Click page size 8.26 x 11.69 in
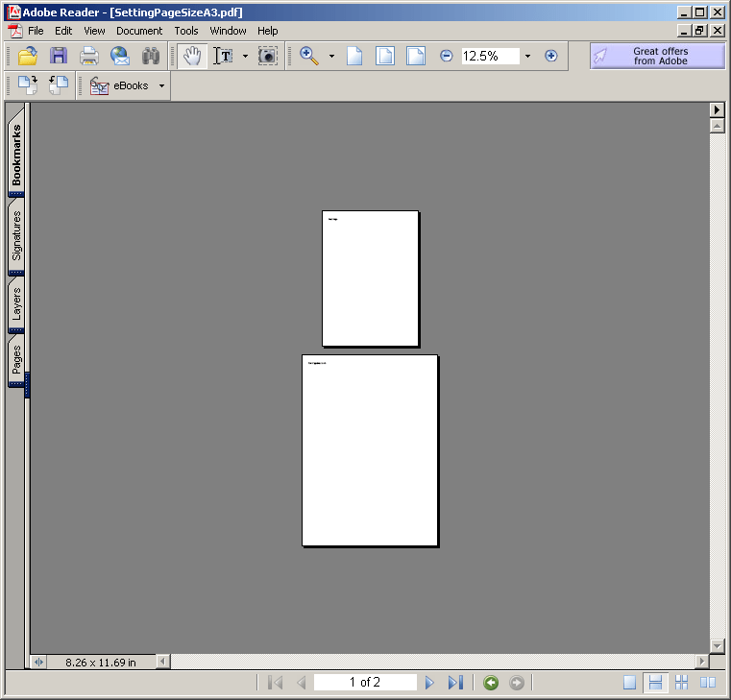This screenshot has height=700, width=731. tap(101, 663)
